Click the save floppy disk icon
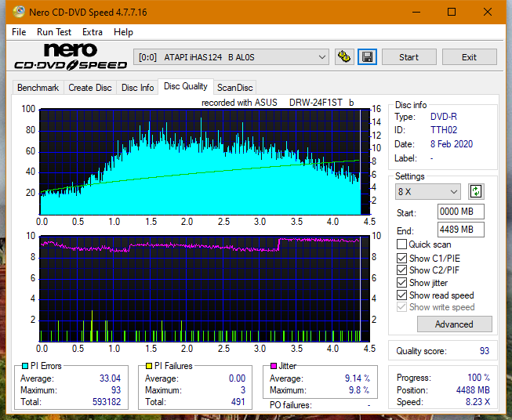The width and height of the screenshot is (512, 420). tap(368, 57)
